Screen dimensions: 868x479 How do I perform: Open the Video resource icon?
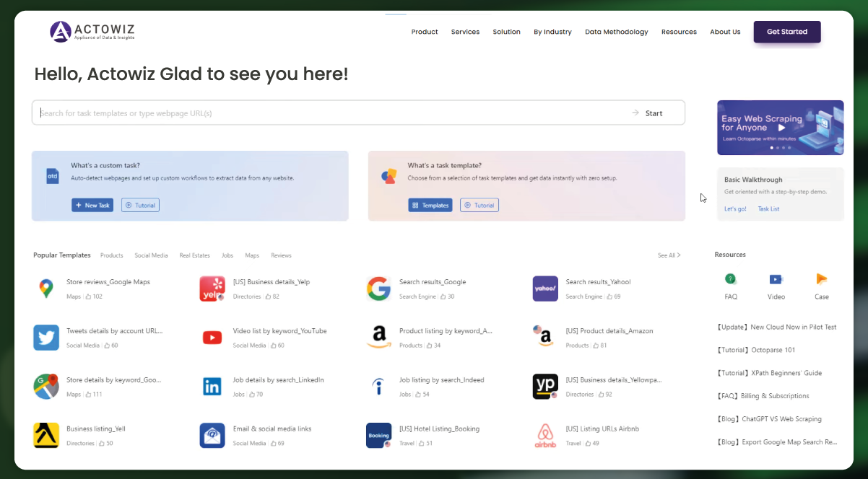click(776, 279)
